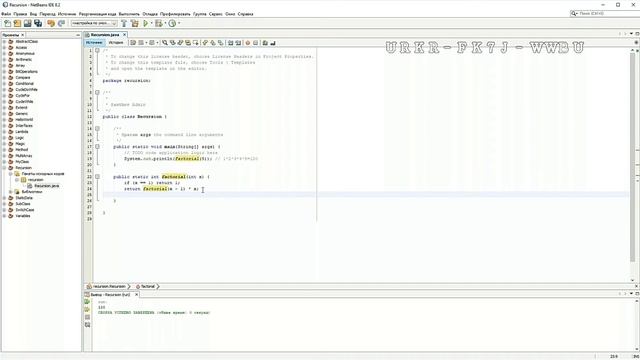Toggle Highlight Search in editor toolbar
The width and height of the screenshot is (640, 360).
click(x=188, y=42)
